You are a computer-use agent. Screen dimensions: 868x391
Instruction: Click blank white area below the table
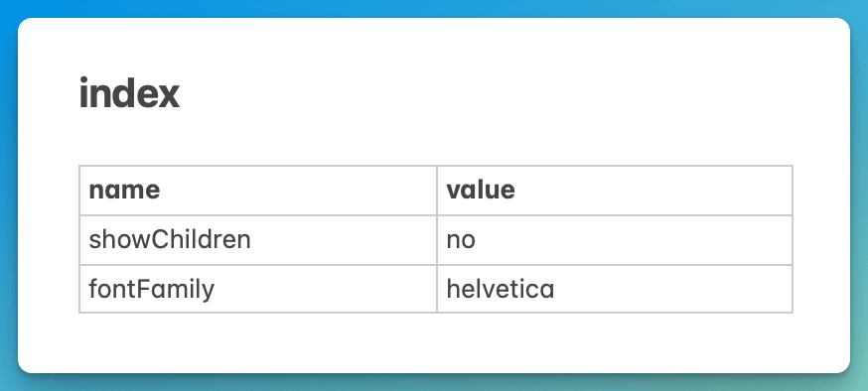tap(434, 341)
